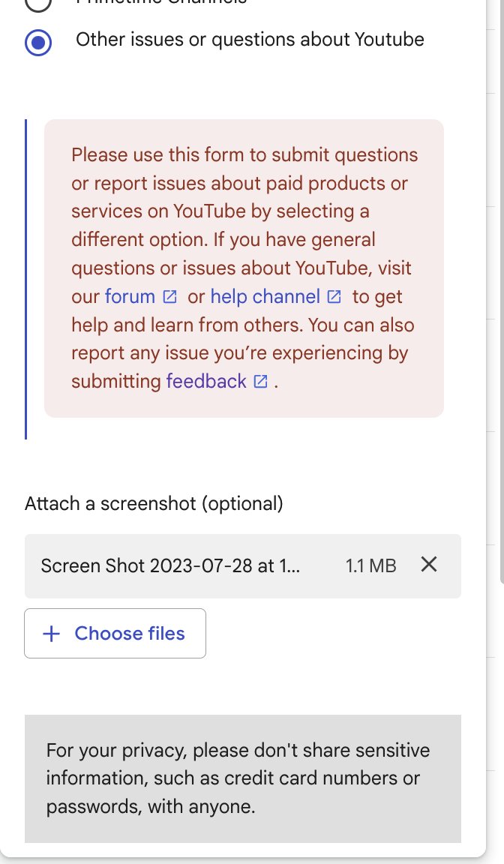Click the attached file name Screen Shot 2023-07-28
Image resolution: width=504 pixels, height=864 pixels.
170,566
